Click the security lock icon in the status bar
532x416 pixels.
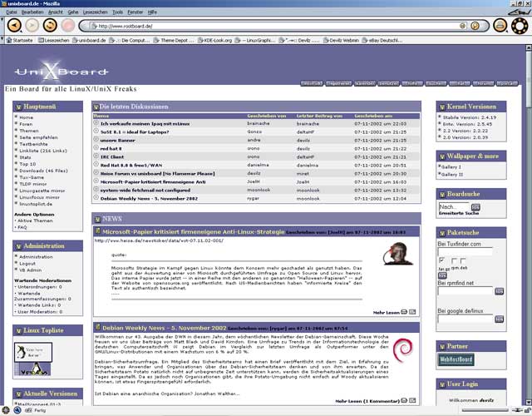[x=527, y=410]
